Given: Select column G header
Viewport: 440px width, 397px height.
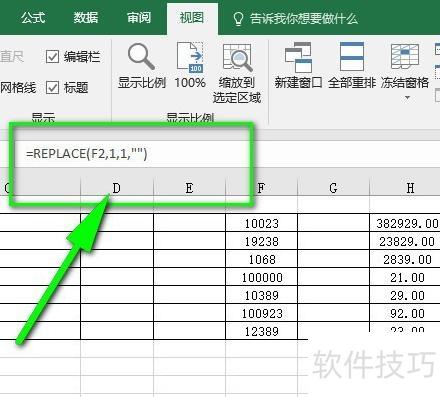Looking at the screenshot, I should click(x=333, y=188).
